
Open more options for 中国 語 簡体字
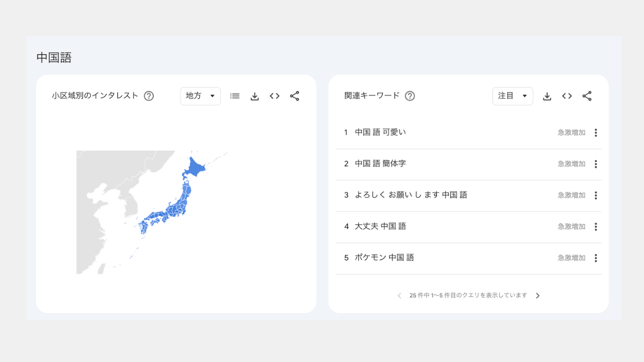tap(596, 164)
